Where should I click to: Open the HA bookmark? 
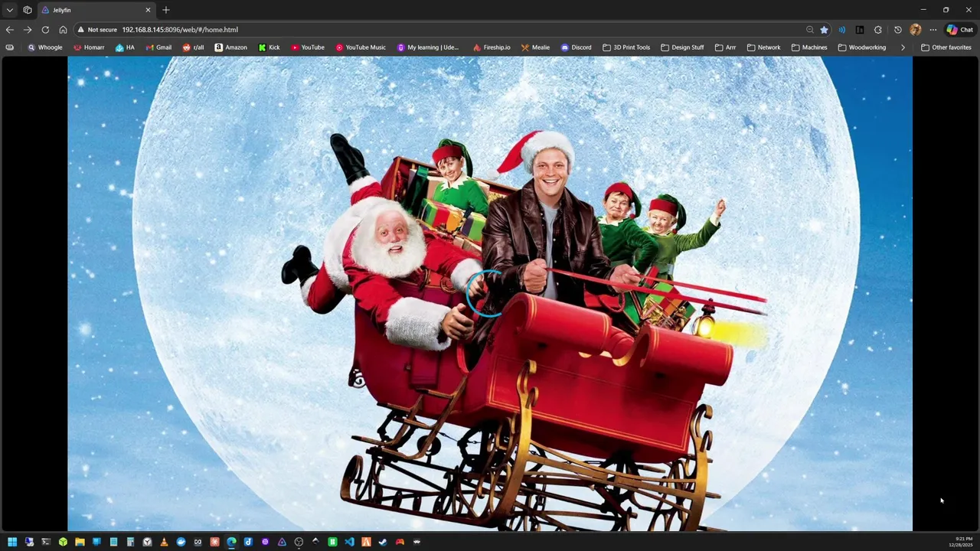(125, 47)
